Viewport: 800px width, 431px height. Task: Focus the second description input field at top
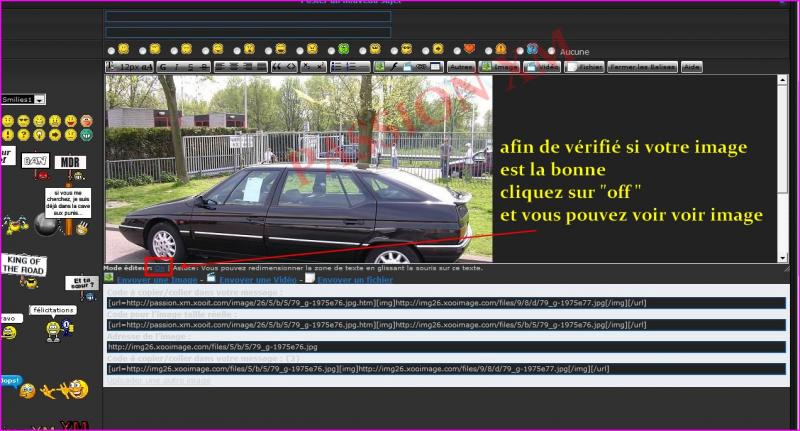248,32
